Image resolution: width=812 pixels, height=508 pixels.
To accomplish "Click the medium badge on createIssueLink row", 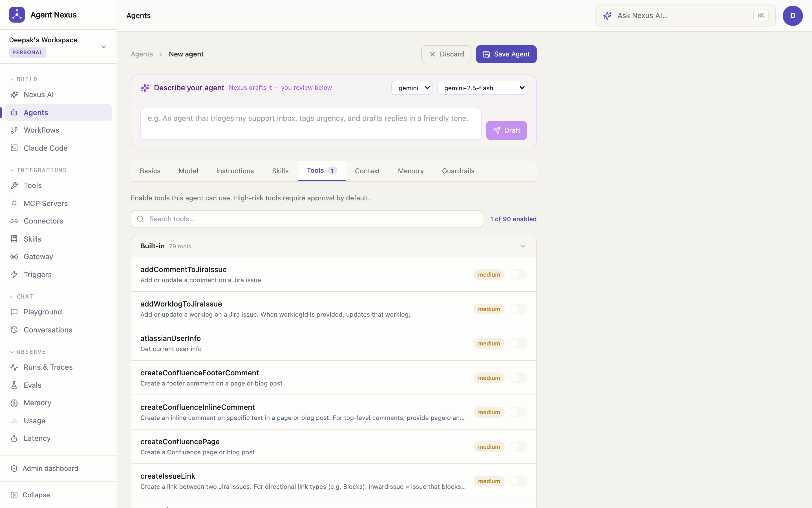I will [x=489, y=481].
